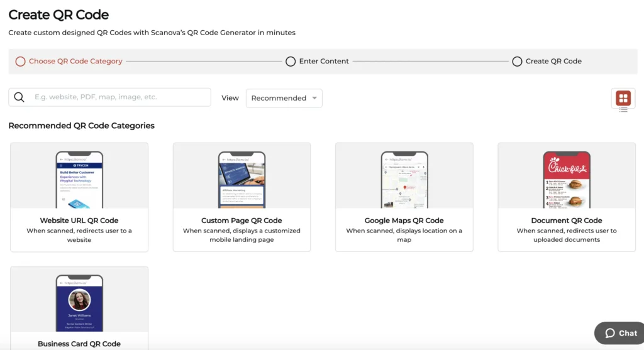The image size is (644, 350).
Task: Choose the Custom Page QR Code title
Action: click(x=241, y=221)
